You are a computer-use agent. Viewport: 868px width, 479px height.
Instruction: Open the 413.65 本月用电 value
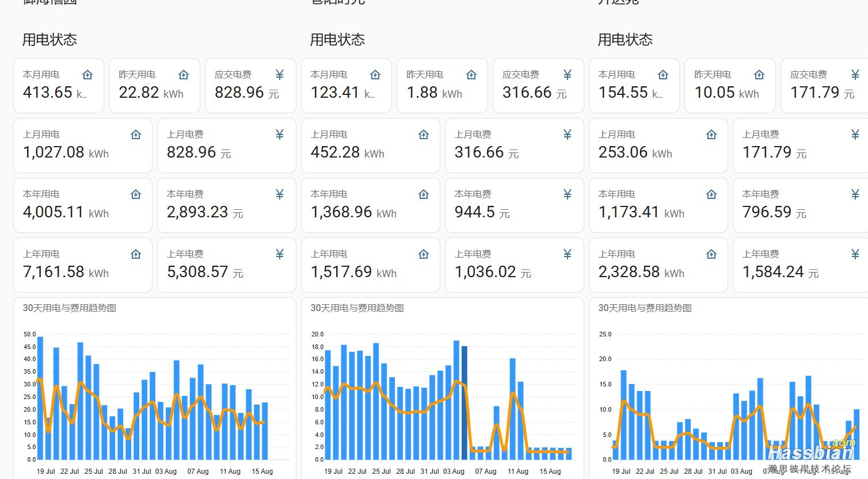point(55,93)
